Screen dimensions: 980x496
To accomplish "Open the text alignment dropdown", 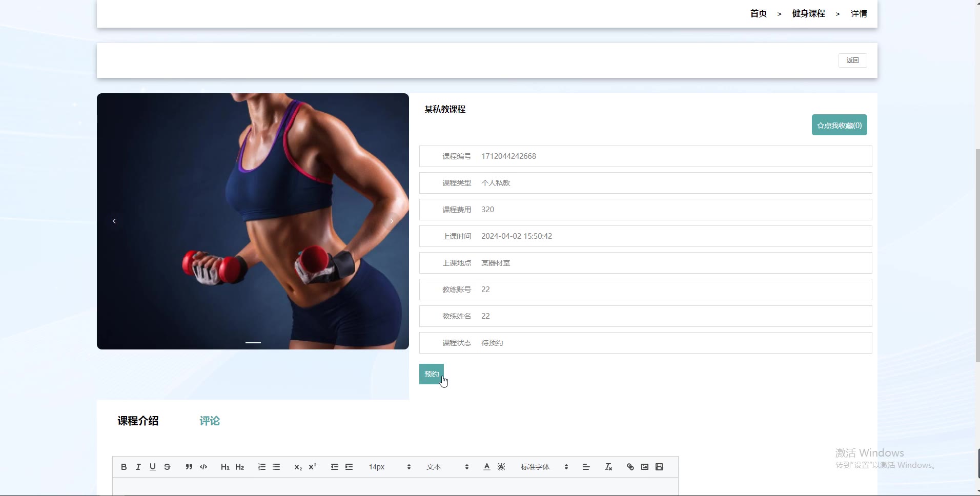I will coord(586,467).
